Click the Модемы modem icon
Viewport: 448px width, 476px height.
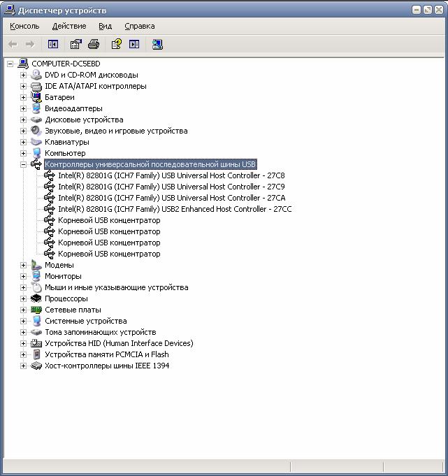tap(36, 265)
